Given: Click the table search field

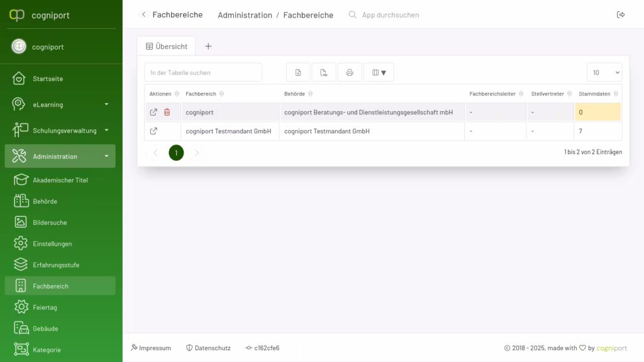Looking at the screenshot, I should [203, 72].
